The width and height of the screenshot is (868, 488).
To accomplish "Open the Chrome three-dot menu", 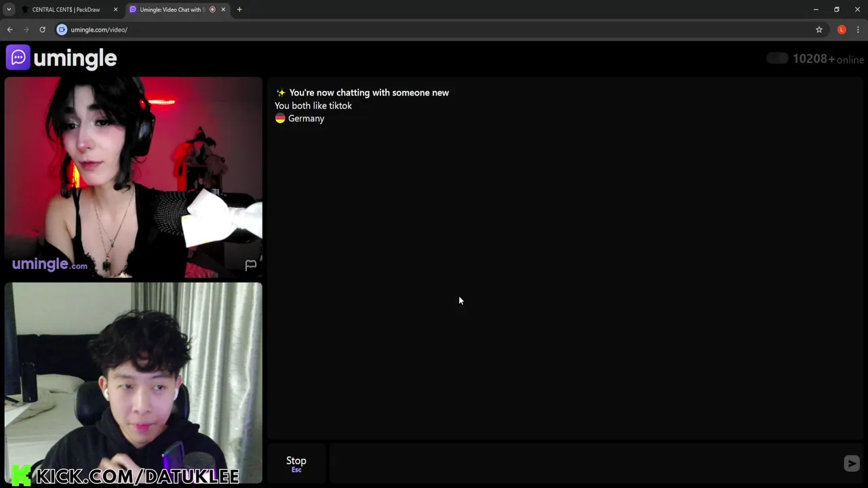I will pos(858,30).
